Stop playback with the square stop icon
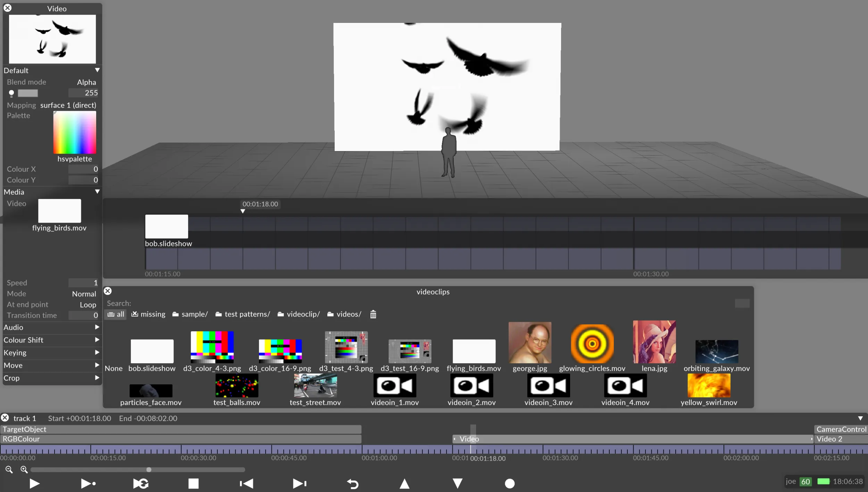This screenshot has height=492, width=868. coord(193,483)
